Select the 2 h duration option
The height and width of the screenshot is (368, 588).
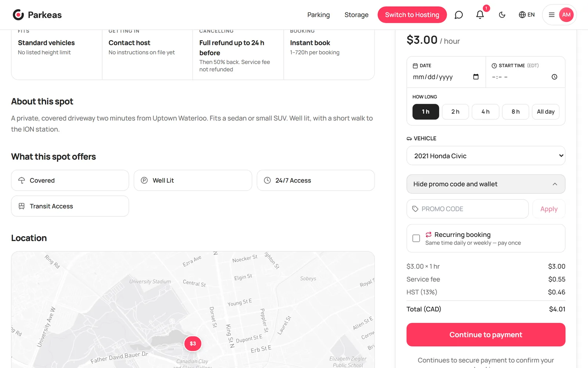coord(455,112)
